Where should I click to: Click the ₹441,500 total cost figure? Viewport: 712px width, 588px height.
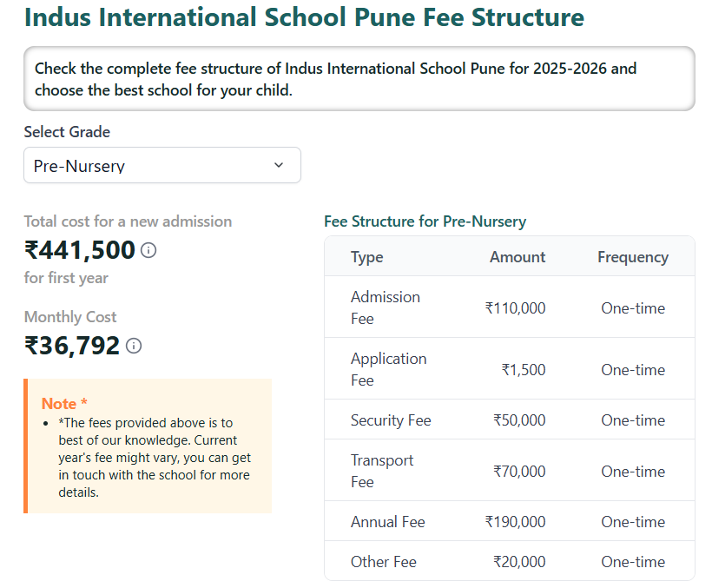[x=80, y=251]
